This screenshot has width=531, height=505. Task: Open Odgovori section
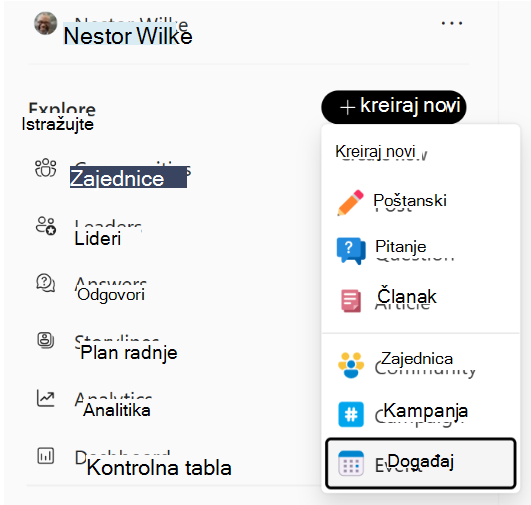(111, 295)
